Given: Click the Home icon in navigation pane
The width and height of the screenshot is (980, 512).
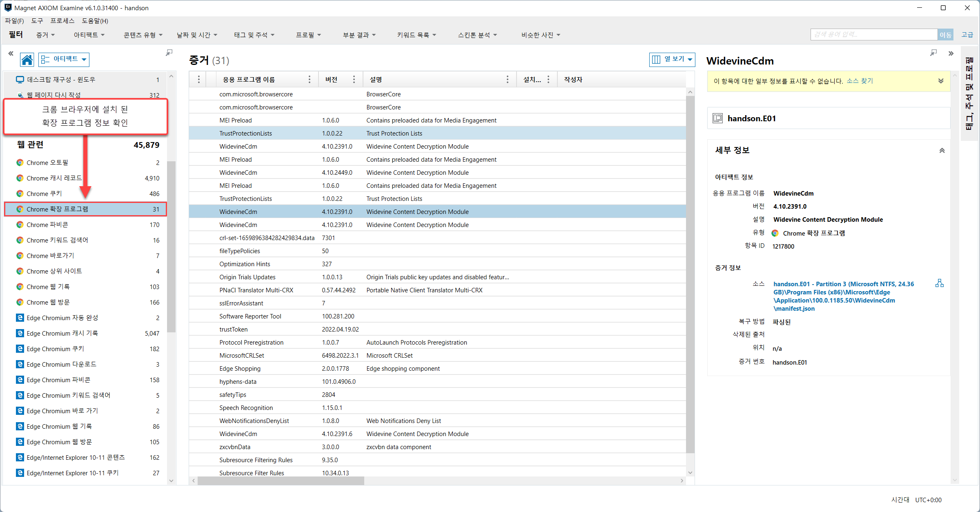Looking at the screenshot, I should [x=27, y=60].
